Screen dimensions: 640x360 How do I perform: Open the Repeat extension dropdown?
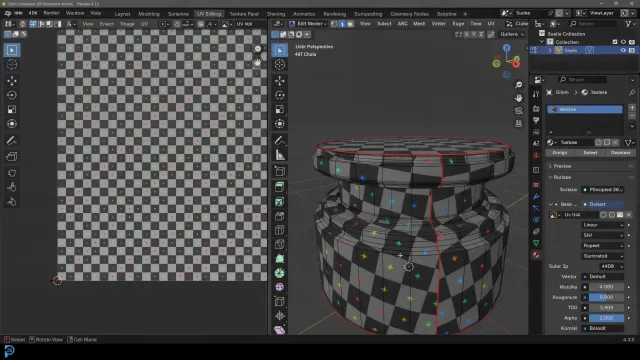(602, 246)
